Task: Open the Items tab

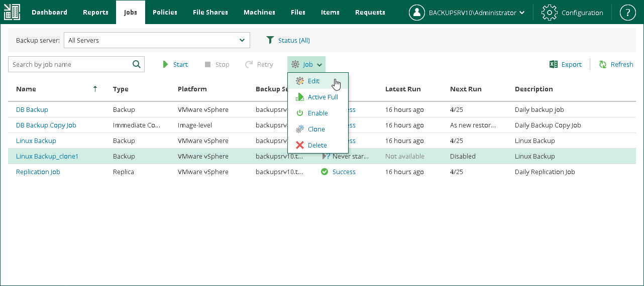Action: [330, 12]
